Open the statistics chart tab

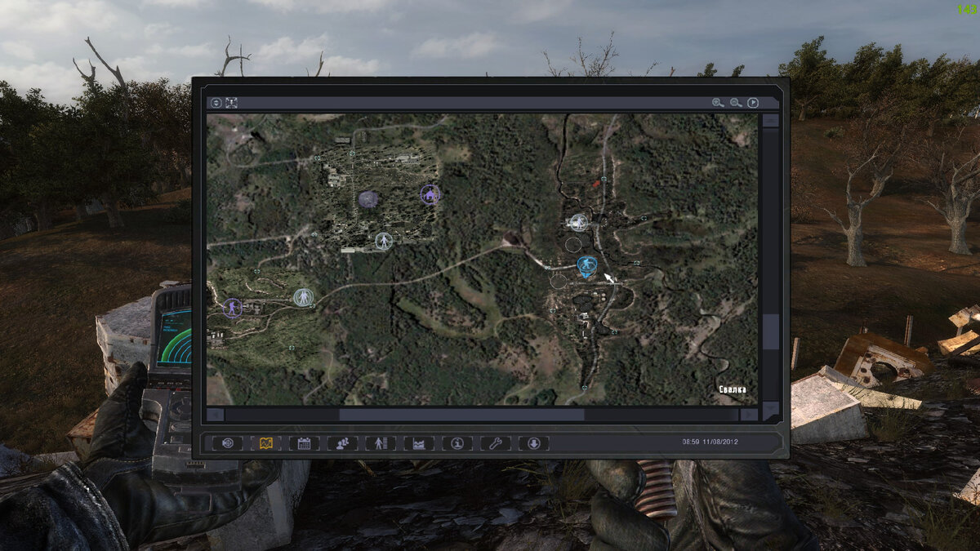point(419,443)
